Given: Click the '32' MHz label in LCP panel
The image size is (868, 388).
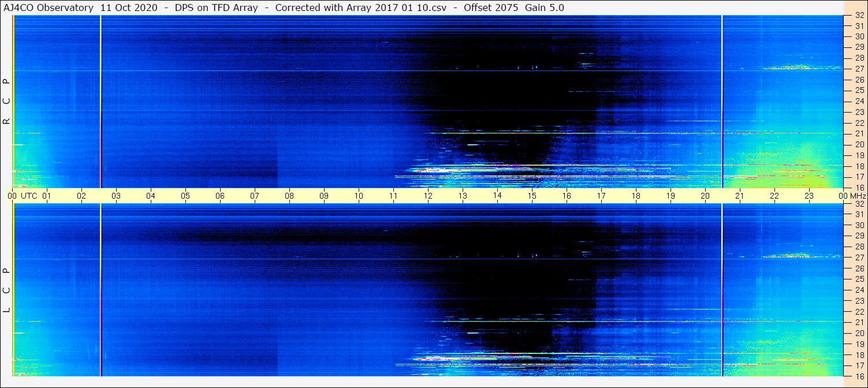Looking at the screenshot, I should (859, 204).
